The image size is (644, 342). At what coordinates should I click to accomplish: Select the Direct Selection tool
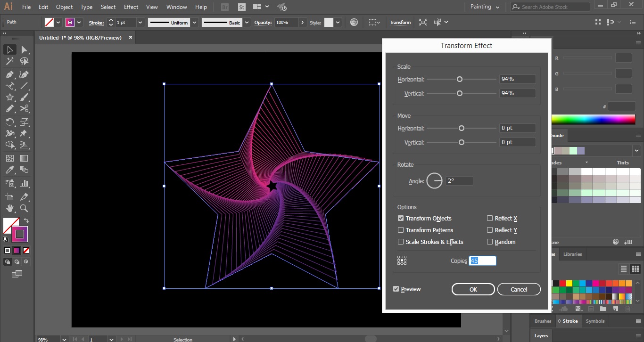click(25, 49)
